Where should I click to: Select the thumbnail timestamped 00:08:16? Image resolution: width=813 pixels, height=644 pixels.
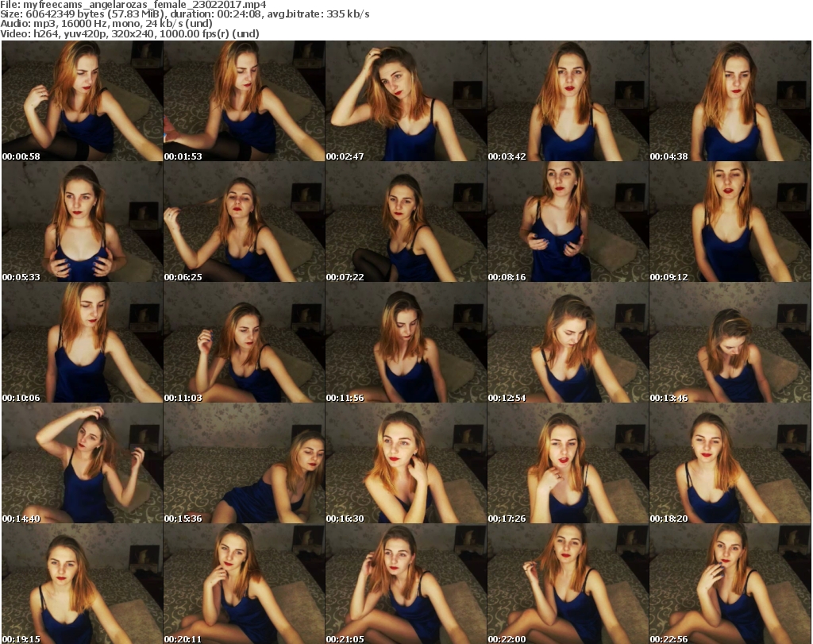pyautogui.click(x=568, y=222)
